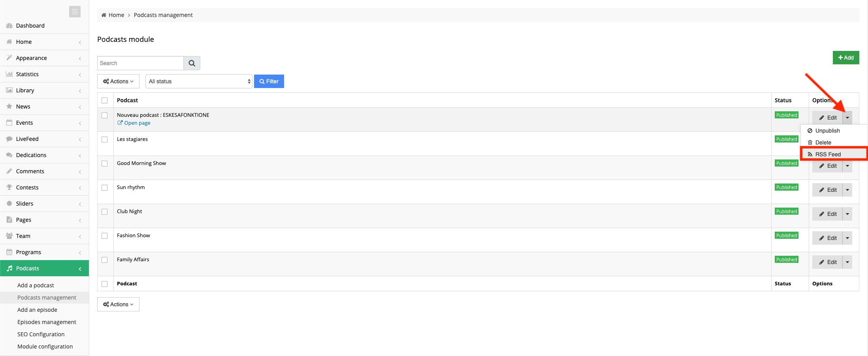Click the home icon in breadcrumb
868x356 pixels.
[x=104, y=15]
